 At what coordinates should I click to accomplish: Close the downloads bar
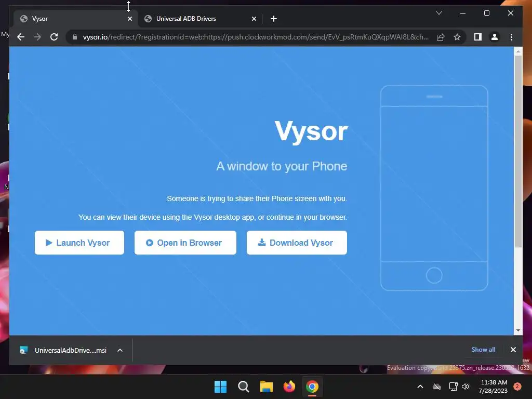513,350
